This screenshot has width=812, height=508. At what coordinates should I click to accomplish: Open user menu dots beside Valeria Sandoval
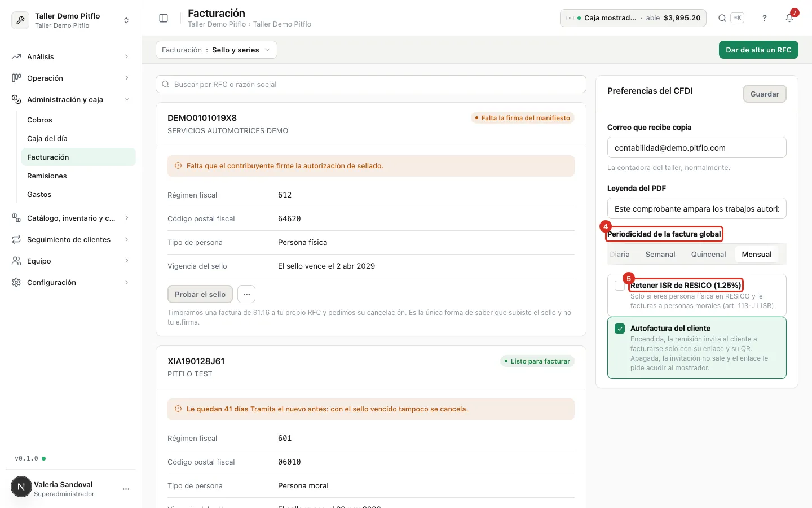pos(126,489)
